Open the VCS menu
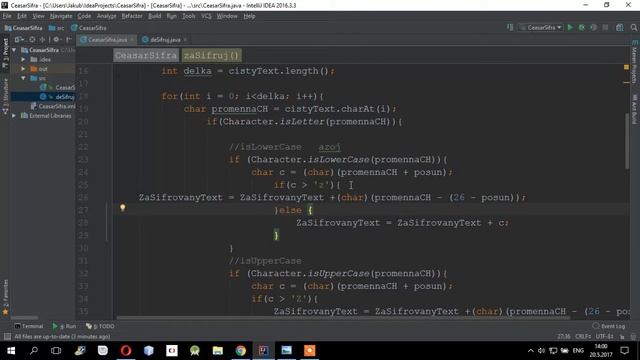640x360 pixels. [206, 16]
